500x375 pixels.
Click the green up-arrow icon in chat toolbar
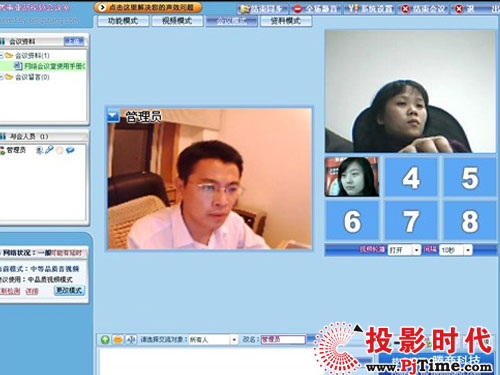pyautogui.click(x=105, y=340)
